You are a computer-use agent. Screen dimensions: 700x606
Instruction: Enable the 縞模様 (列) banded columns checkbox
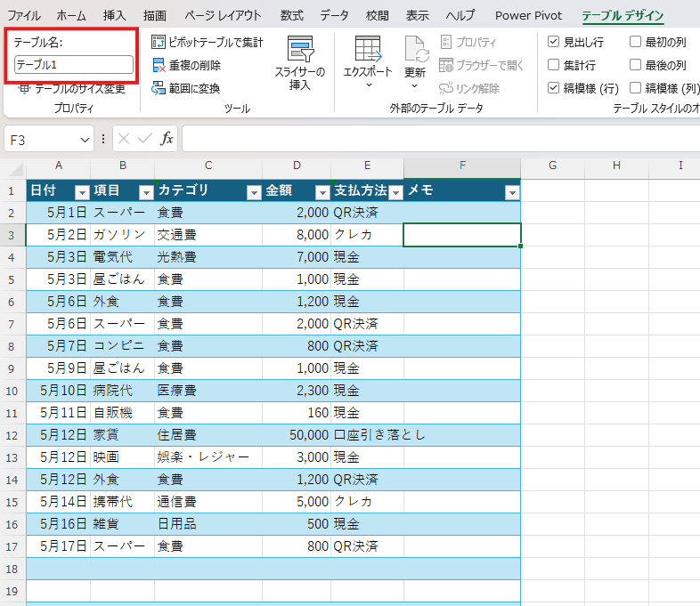coord(635,88)
